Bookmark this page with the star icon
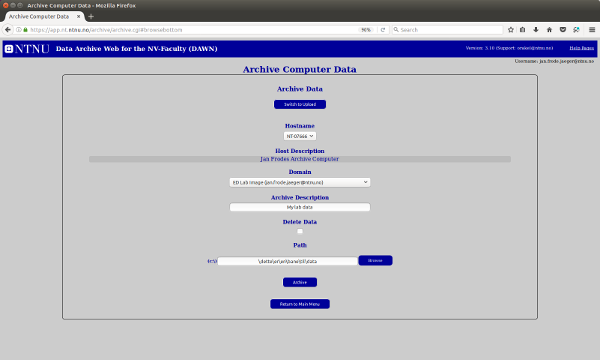The width and height of the screenshot is (600, 360). pos(510,29)
